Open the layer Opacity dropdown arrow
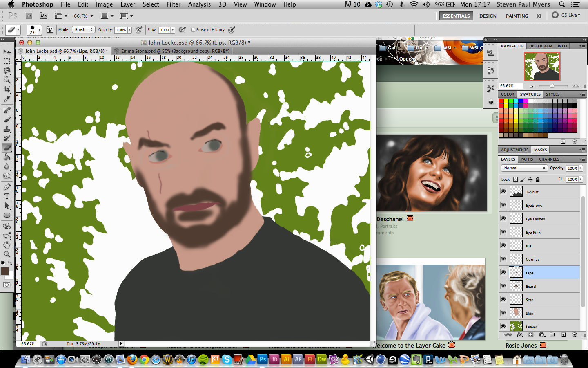The height and width of the screenshot is (368, 588). pyautogui.click(x=581, y=168)
